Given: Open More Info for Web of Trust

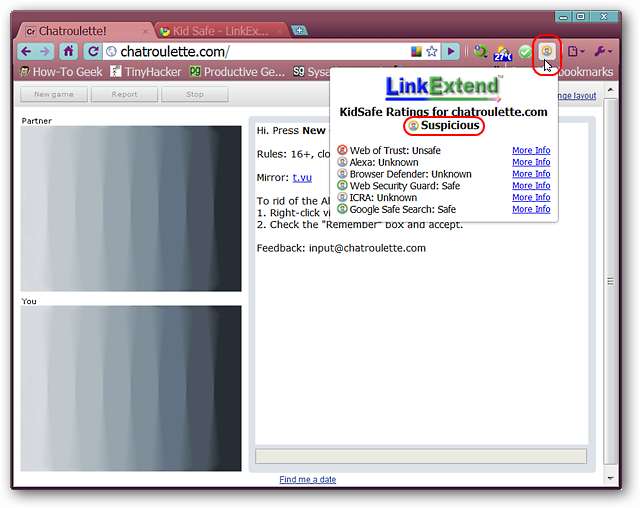Looking at the screenshot, I should pos(531,150).
